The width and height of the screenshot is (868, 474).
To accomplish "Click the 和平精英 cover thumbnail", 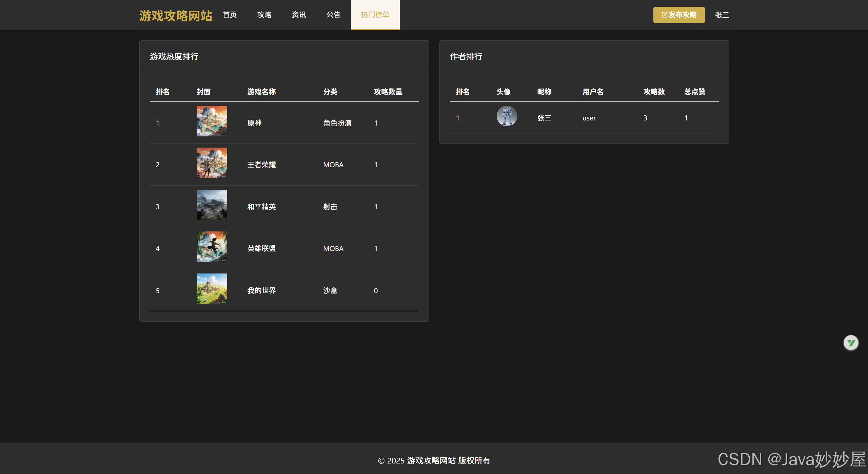I will coord(212,205).
